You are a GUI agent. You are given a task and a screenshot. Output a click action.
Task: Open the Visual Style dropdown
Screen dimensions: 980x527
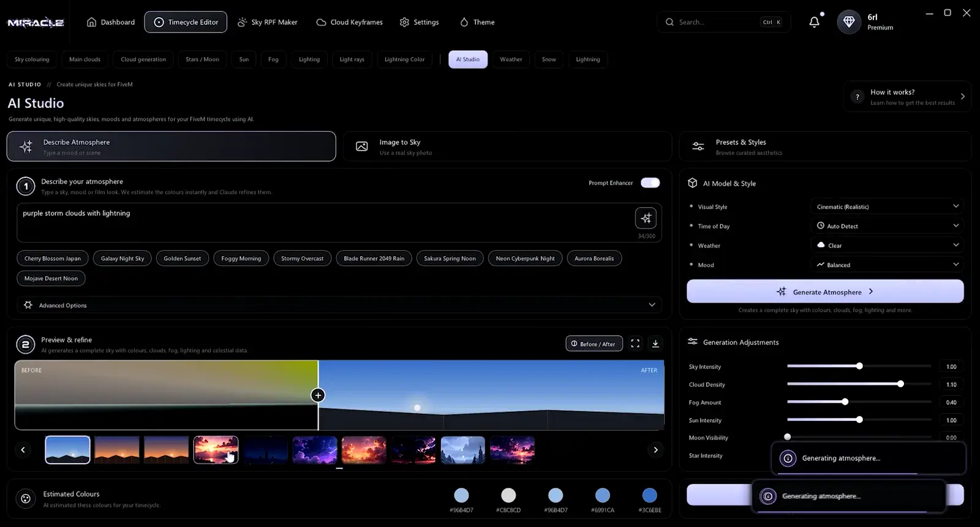[887, 207]
